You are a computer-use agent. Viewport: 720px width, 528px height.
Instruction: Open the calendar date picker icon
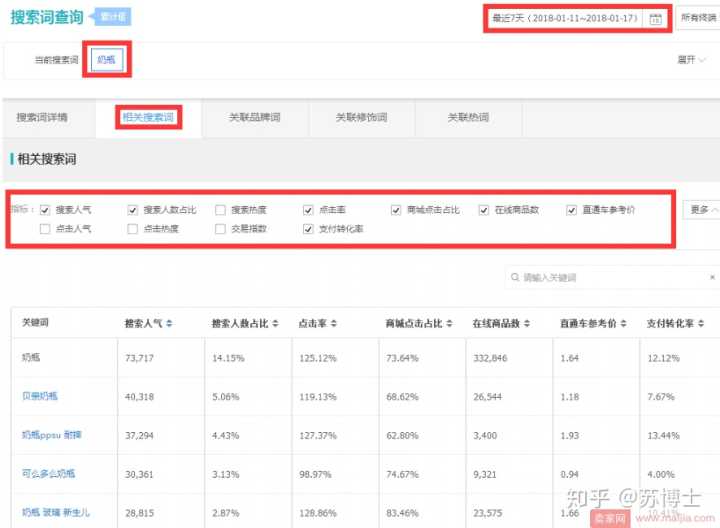655,19
